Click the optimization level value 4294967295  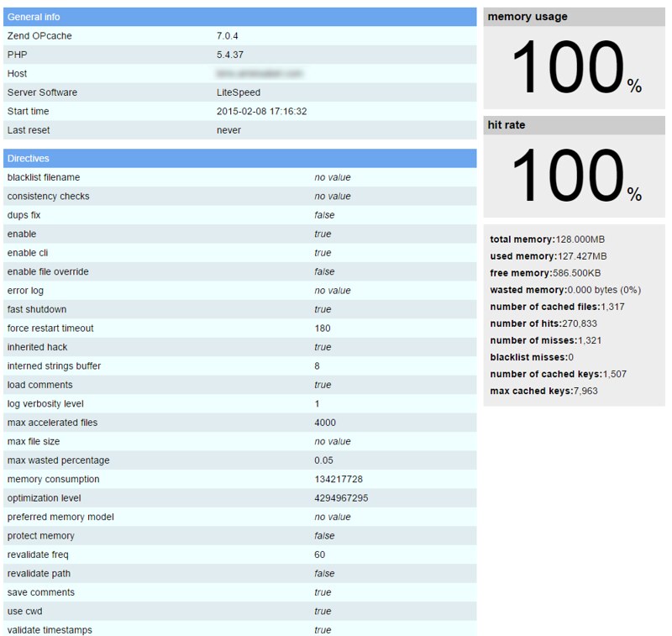(x=341, y=498)
